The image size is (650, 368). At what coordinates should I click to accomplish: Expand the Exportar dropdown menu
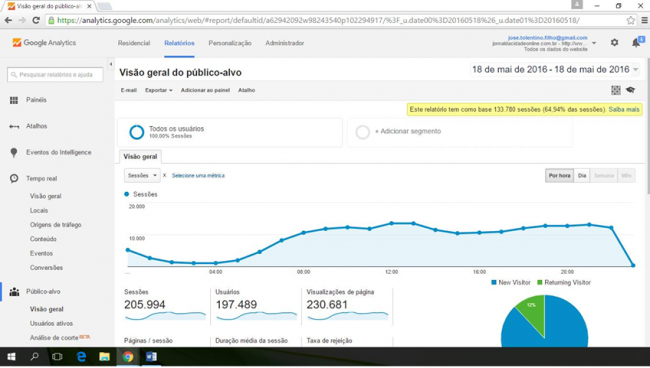click(158, 90)
